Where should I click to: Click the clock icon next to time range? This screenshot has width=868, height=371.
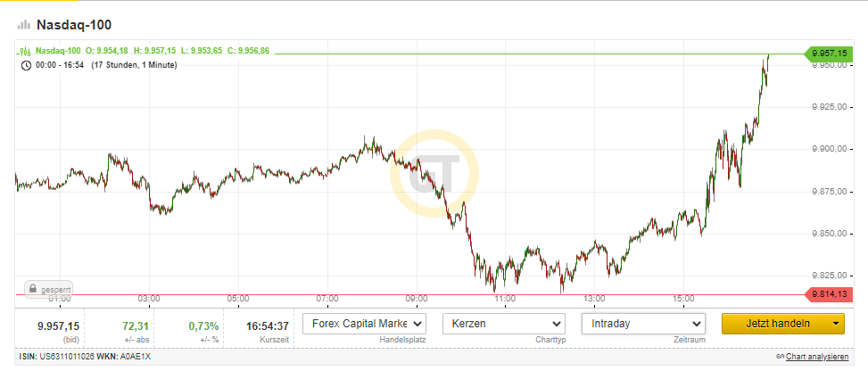(26, 65)
